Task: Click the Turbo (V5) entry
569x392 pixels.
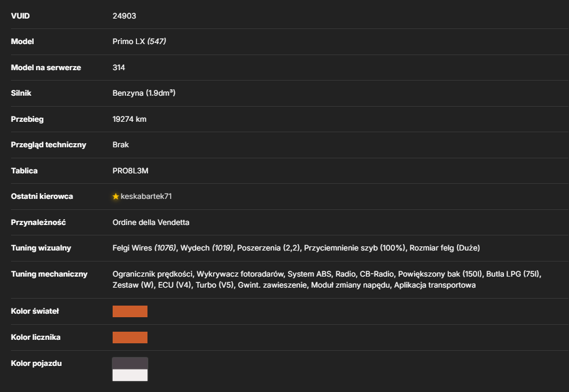Action: (215, 285)
